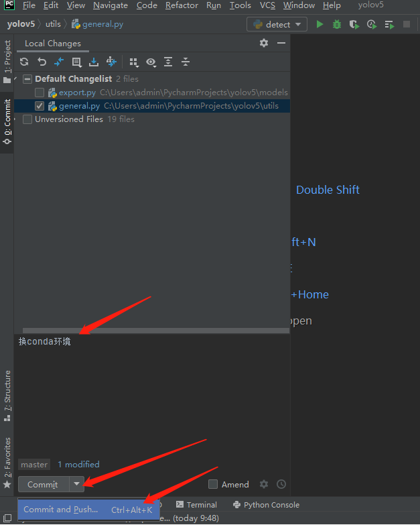Viewport: 420px width, 525px height.
Task: Click the changes list horizontal scrollbar
Action: coord(156,331)
